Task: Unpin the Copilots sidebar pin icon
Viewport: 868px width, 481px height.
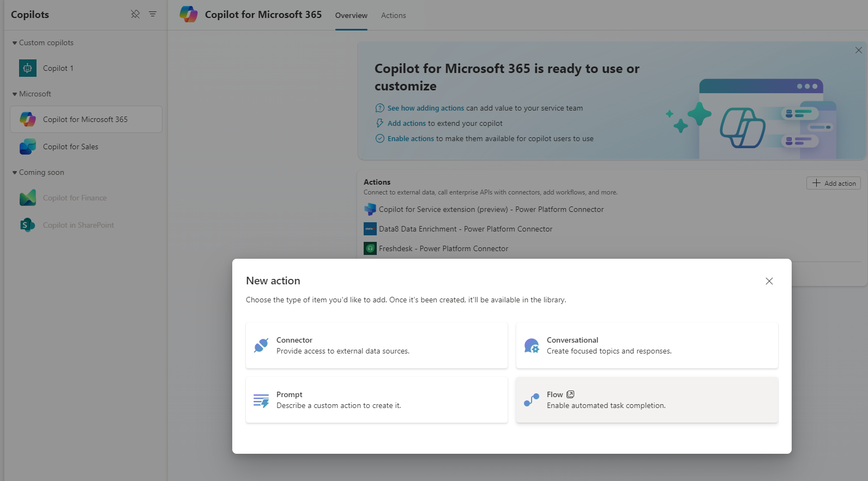Action: pyautogui.click(x=135, y=14)
